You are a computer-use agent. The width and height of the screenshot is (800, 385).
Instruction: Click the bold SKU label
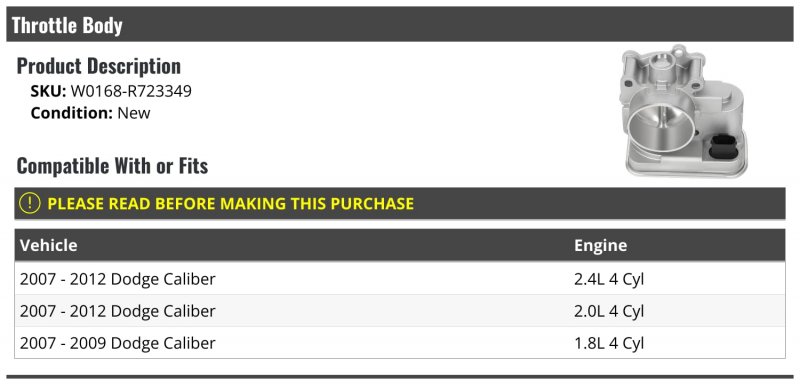48,91
